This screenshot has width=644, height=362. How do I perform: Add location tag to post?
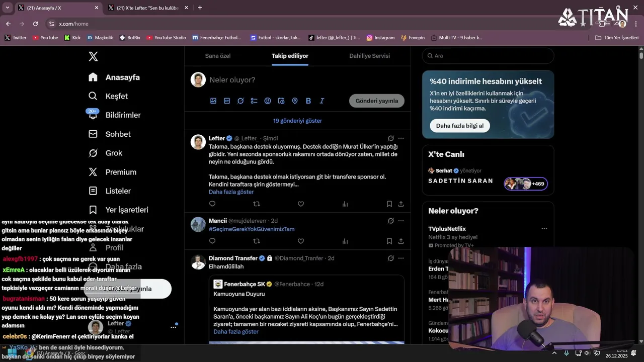pos(295,101)
